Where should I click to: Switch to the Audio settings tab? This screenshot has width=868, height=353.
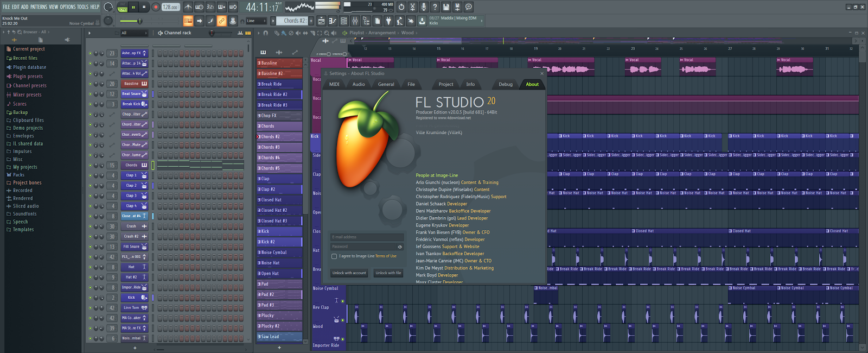point(359,84)
